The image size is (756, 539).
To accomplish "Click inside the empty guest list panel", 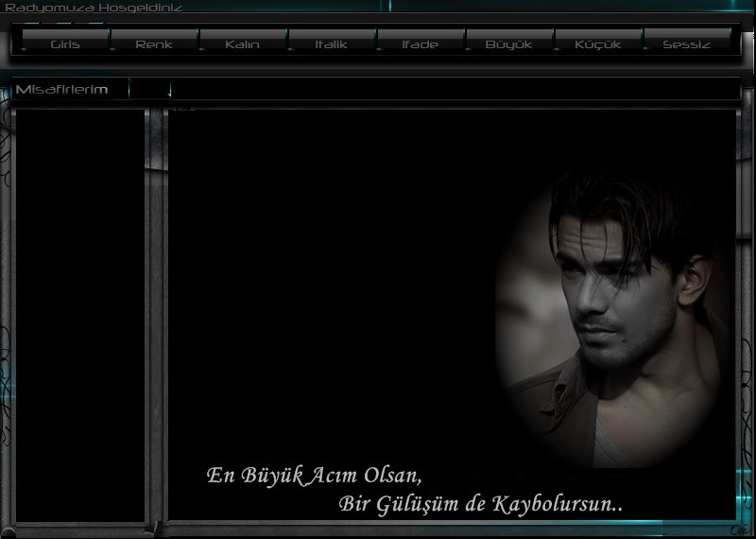I will click(80, 312).
